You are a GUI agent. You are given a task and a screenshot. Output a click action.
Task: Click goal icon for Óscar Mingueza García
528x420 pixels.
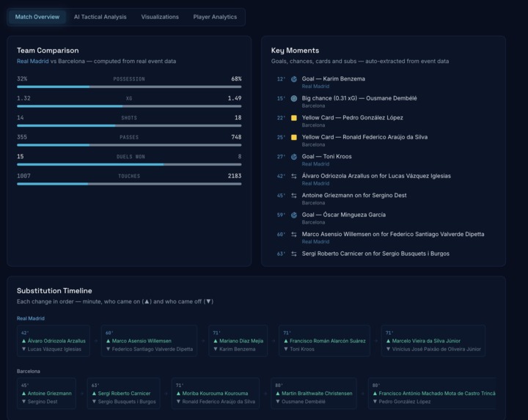[294, 215]
